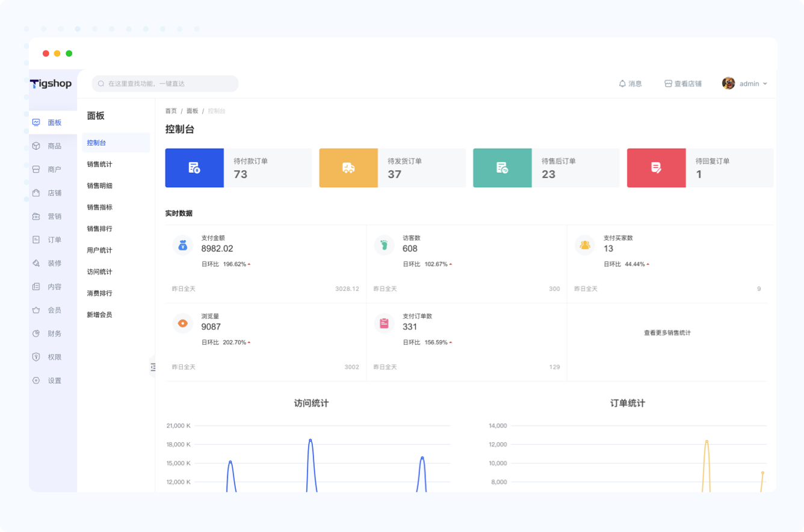Screen dimensions: 804x532
Task: Click 首页 in the breadcrumb
Action: 171,111
